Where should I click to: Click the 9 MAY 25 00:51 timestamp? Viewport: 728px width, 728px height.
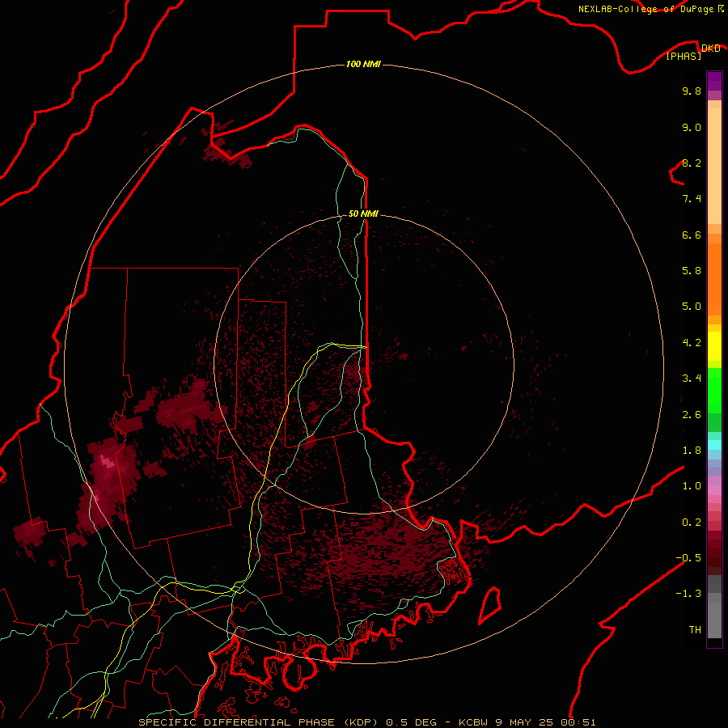544,722
